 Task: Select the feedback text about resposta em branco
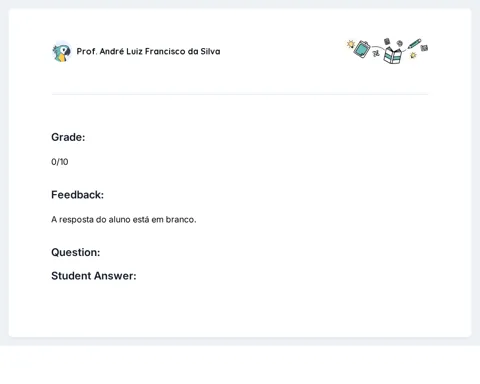(124, 220)
